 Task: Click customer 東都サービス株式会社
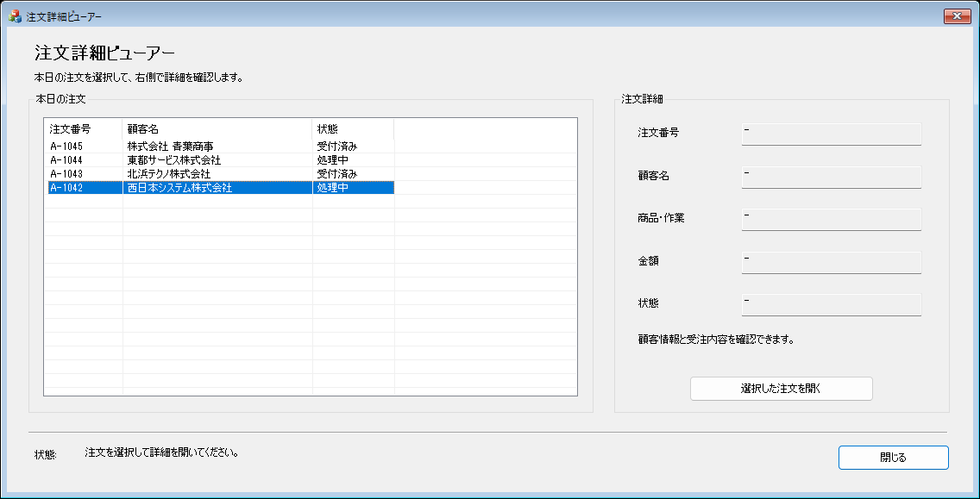[173, 160]
